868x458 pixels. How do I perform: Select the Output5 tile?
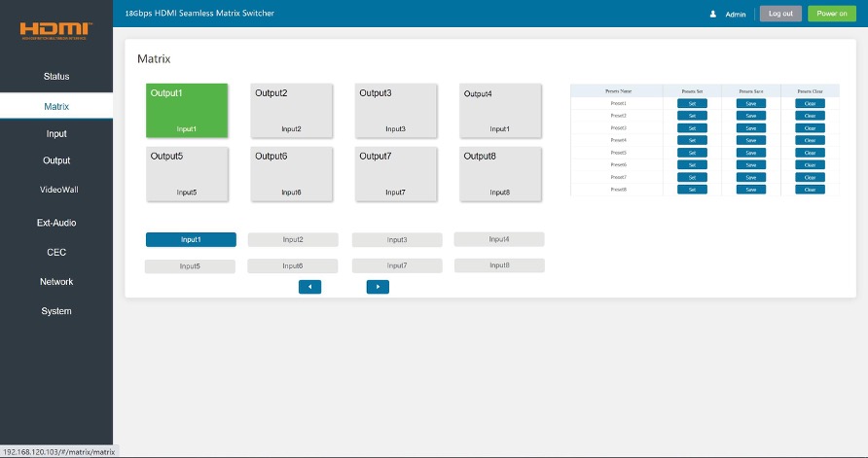pos(187,174)
